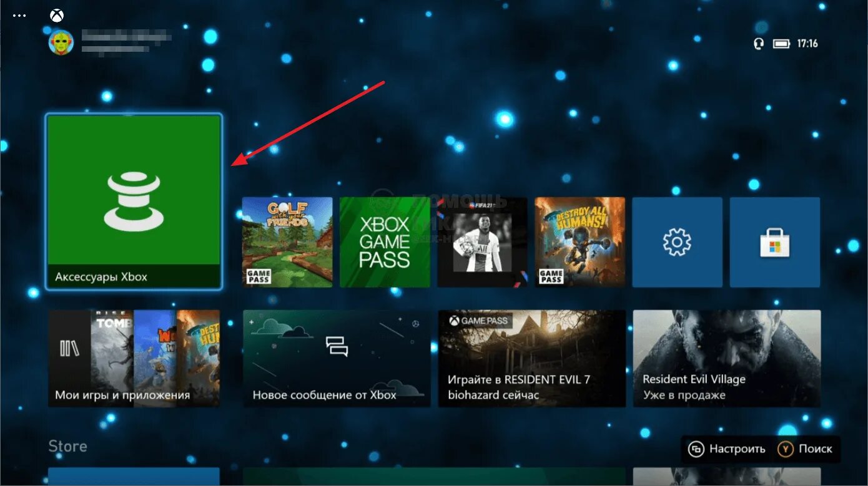Open the Xbox Accessories tile

134,202
